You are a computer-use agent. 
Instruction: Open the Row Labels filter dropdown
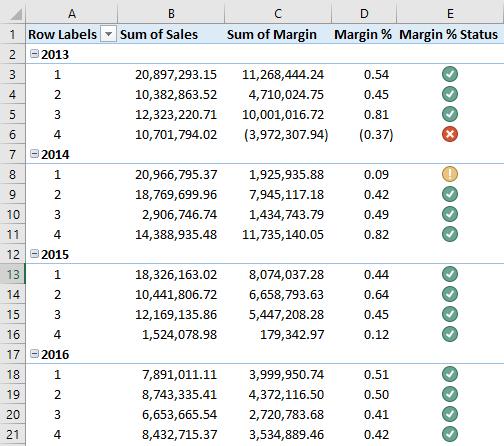[x=108, y=34]
